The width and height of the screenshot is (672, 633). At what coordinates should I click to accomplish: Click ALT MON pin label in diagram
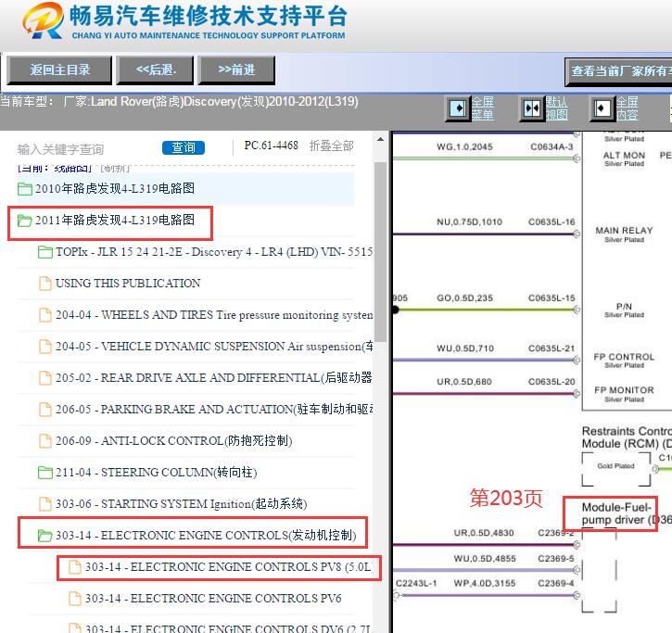click(x=624, y=156)
